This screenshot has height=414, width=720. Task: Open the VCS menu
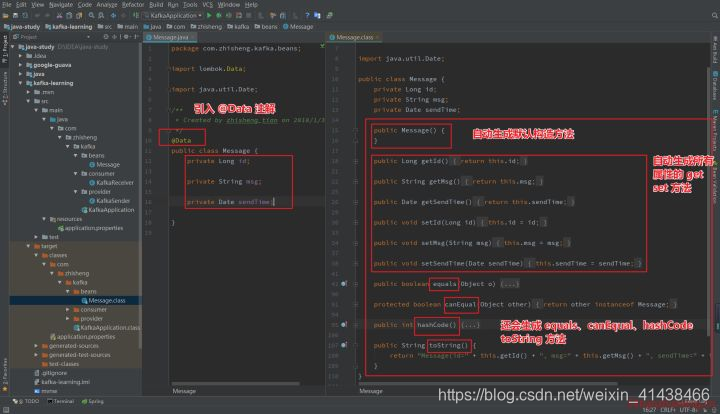[x=208, y=5]
